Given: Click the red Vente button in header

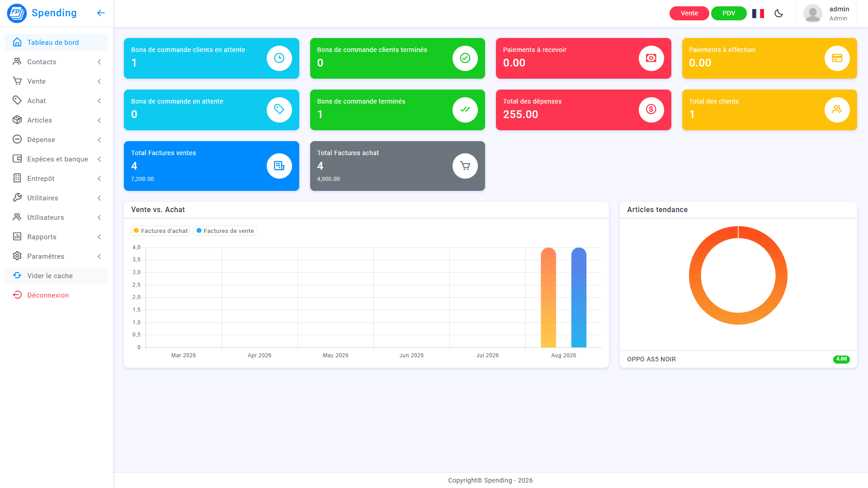Looking at the screenshot, I should tap(689, 13).
